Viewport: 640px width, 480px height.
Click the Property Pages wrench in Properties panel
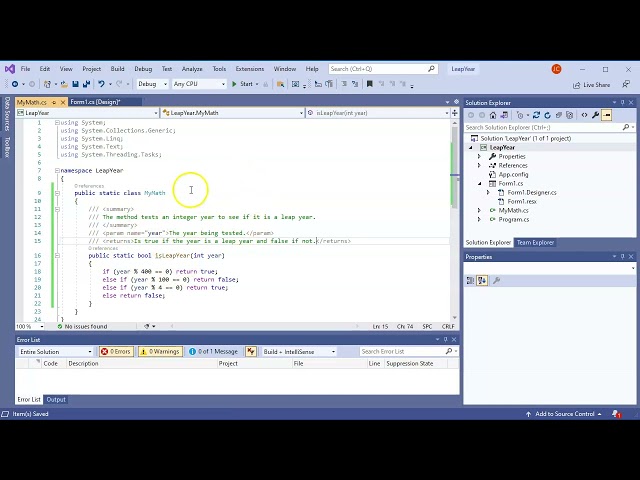pyautogui.click(x=496, y=280)
